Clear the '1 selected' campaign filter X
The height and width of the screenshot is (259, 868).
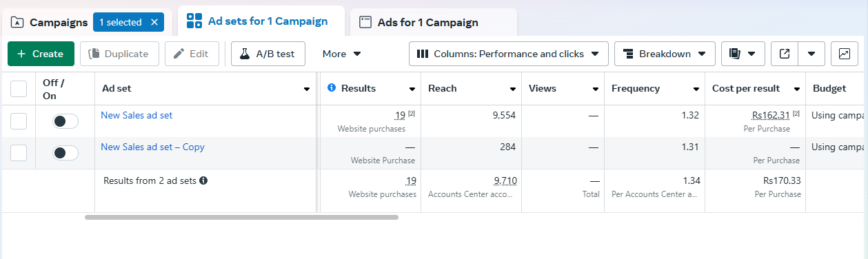(154, 22)
